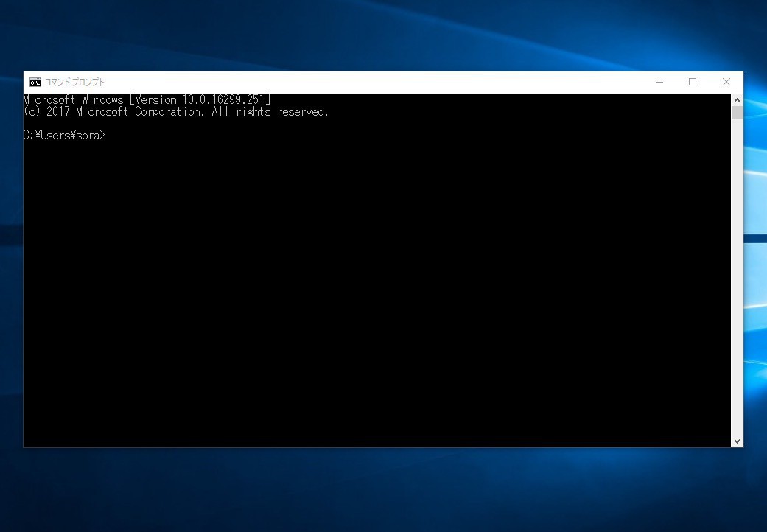Close the Command Prompt window

point(726,82)
